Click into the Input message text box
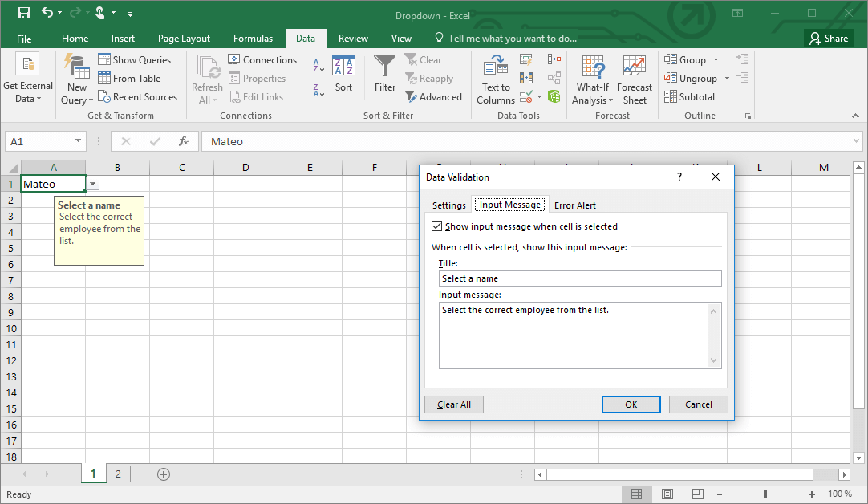868x504 pixels. pos(580,335)
